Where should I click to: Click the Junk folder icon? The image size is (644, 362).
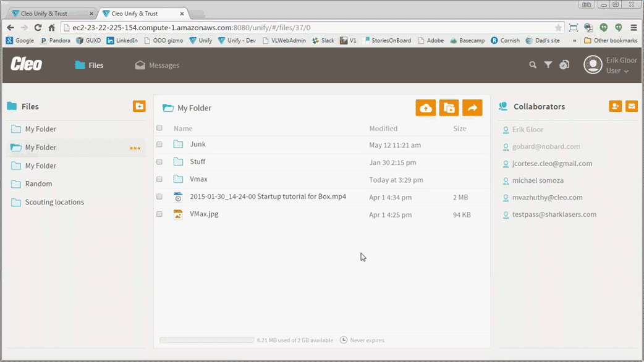pyautogui.click(x=178, y=144)
